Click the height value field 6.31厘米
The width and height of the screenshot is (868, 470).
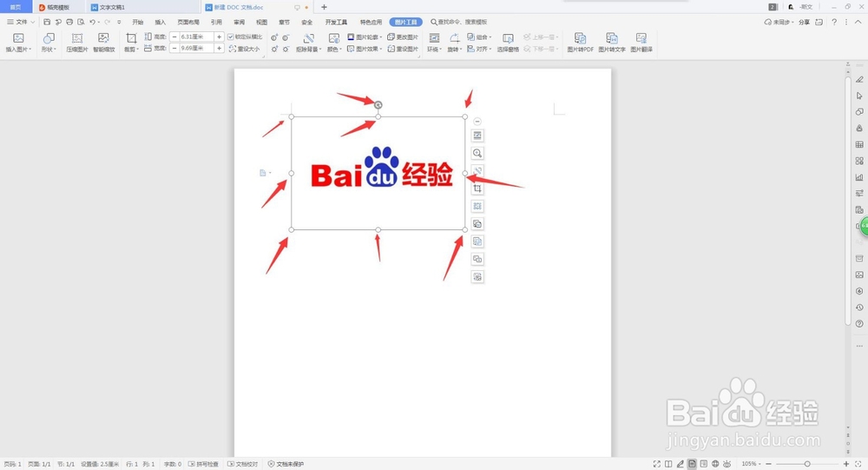pos(196,36)
